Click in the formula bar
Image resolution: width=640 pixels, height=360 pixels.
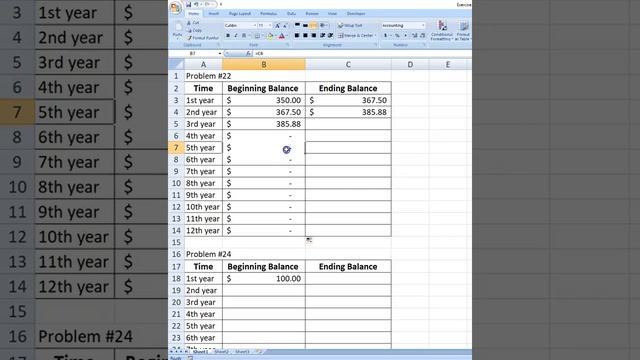362,53
